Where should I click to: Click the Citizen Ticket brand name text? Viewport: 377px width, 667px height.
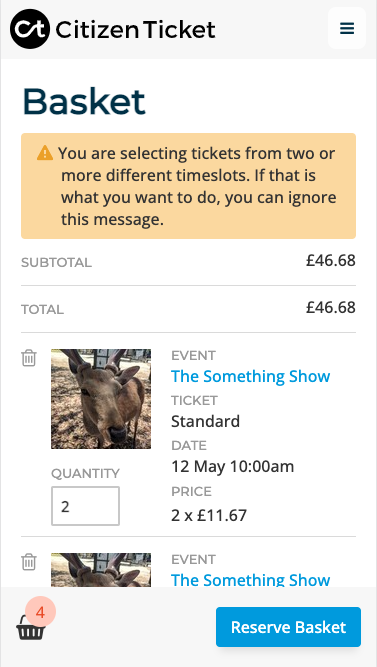tap(135, 30)
